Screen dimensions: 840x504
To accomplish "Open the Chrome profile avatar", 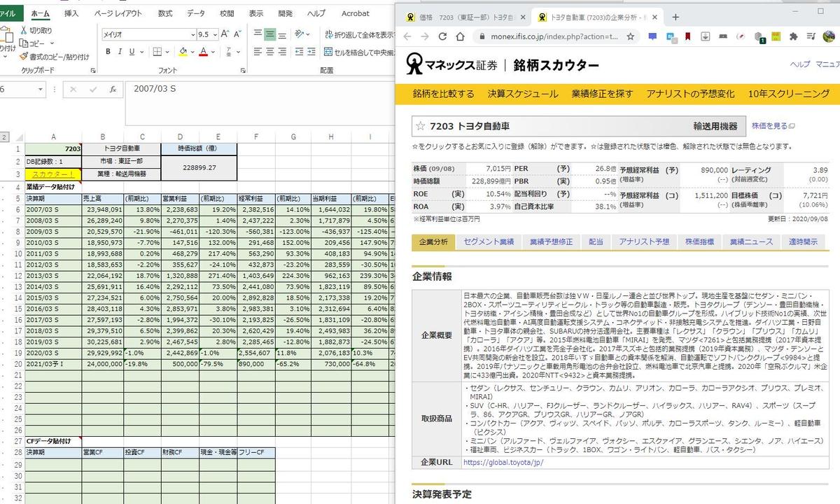I will click(x=827, y=36).
